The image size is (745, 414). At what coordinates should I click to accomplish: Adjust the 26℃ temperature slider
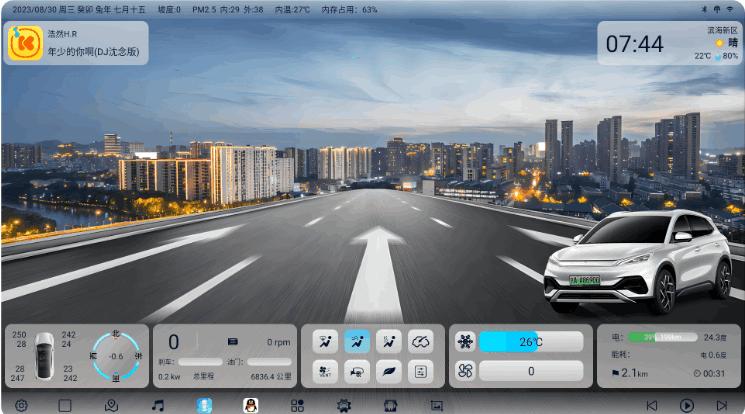click(531, 341)
